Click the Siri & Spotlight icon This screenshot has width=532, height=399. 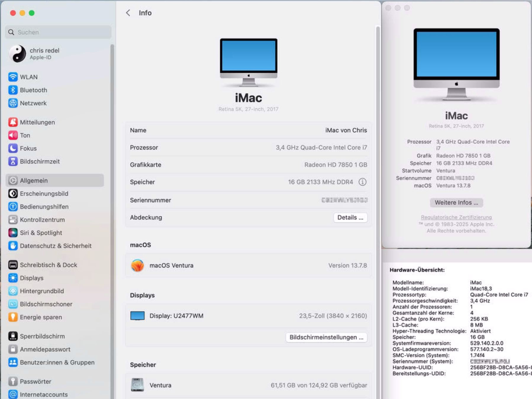(13, 233)
